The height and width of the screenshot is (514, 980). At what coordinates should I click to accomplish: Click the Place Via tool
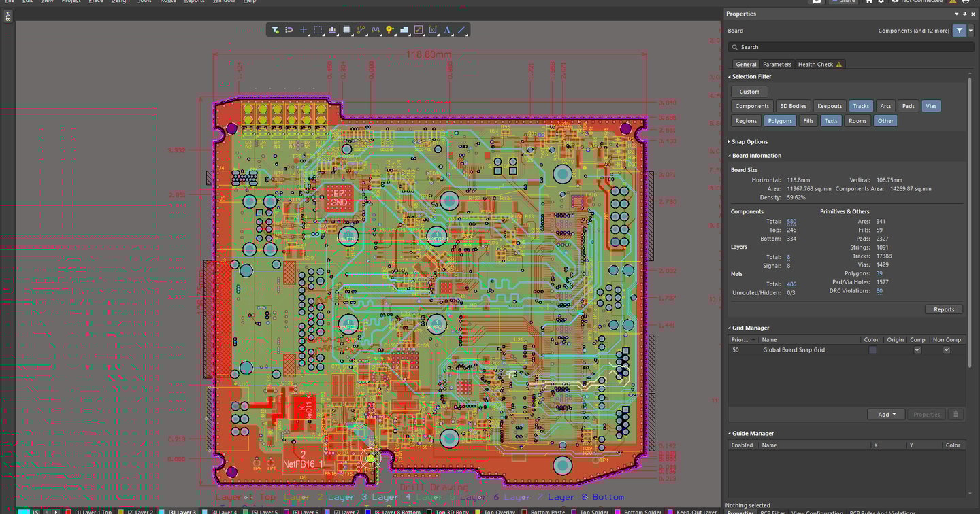tap(389, 30)
